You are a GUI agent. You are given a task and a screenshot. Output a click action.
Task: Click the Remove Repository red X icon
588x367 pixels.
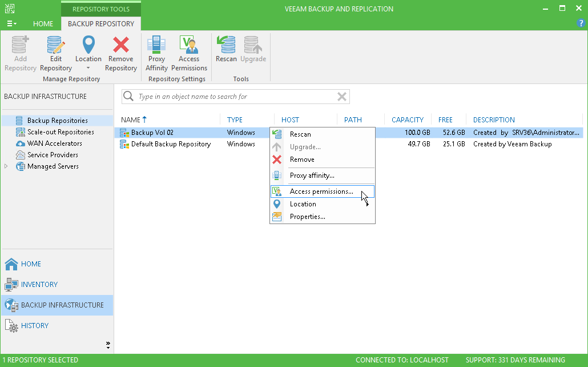[x=121, y=45]
